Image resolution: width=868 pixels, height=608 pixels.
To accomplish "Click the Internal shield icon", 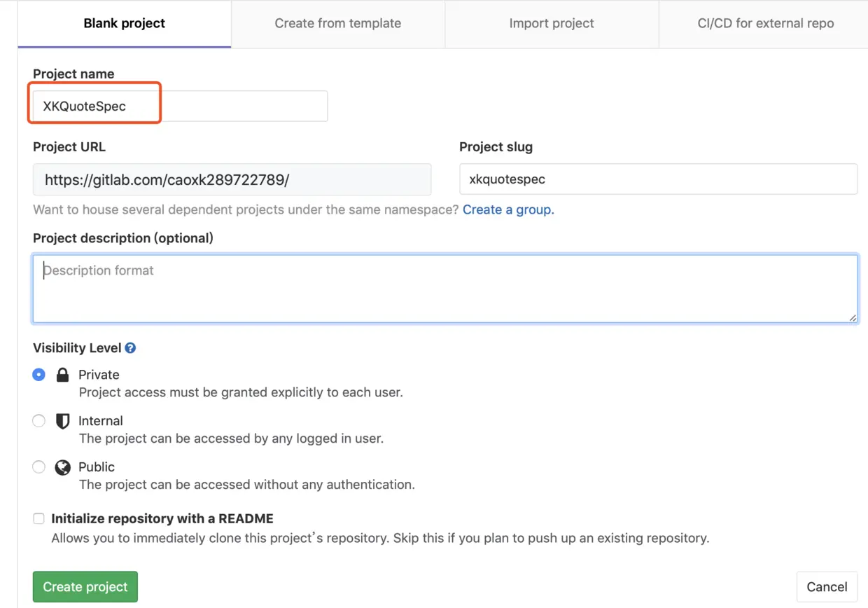I will pos(62,421).
